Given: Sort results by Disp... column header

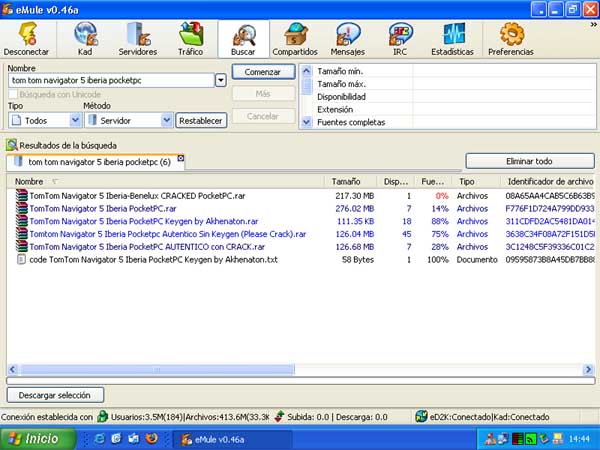Looking at the screenshot, I should pyautogui.click(x=396, y=181).
